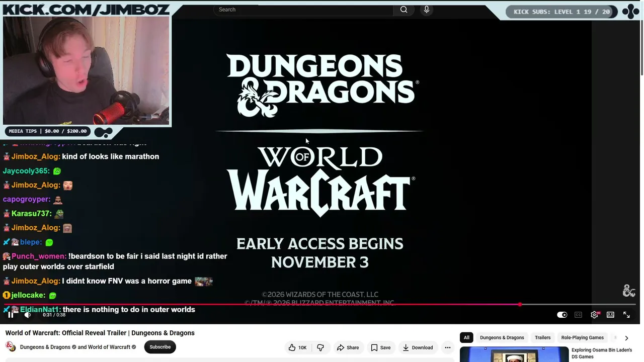
Task: Click the emote in Karasu737's chat message
Action: (x=59, y=214)
